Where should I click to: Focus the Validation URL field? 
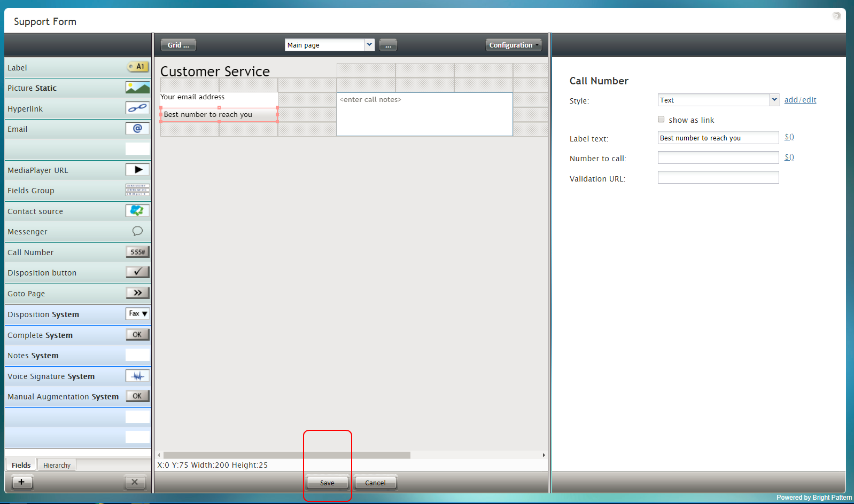(718, 177)
